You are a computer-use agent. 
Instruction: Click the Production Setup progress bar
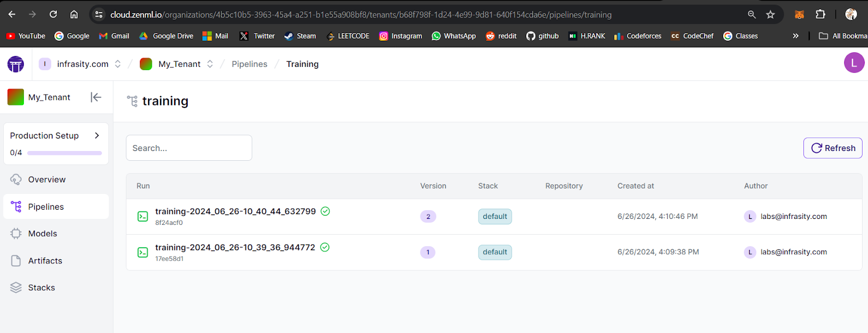(65, 153)
